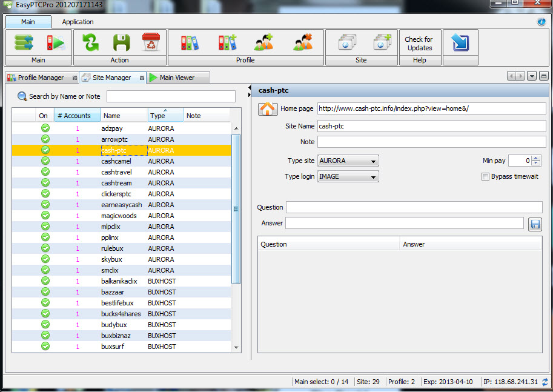Increase the Min pay spinner value
Image resolution: width=553 pixels, height=392 pixels.
(x=535, y=158)
